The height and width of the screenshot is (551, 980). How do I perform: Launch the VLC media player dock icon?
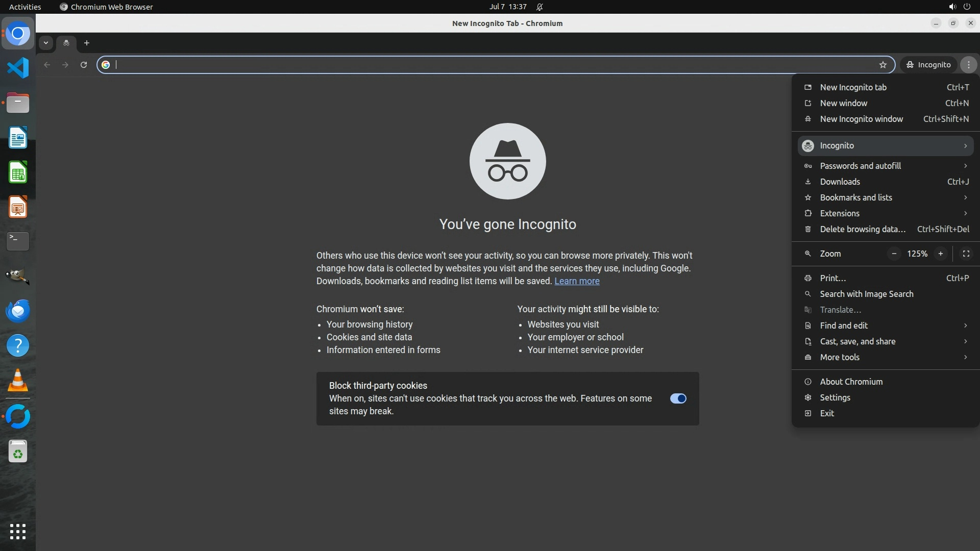(x=18, y=381)
